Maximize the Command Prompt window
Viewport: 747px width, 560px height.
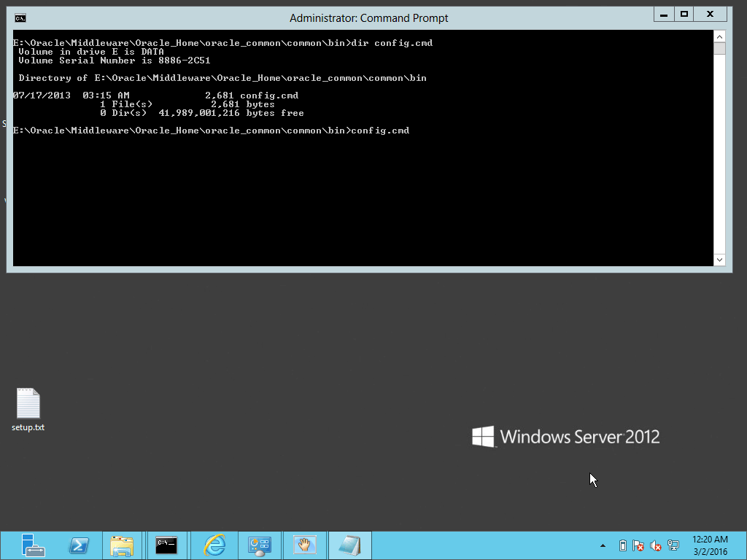click(684, 14)
